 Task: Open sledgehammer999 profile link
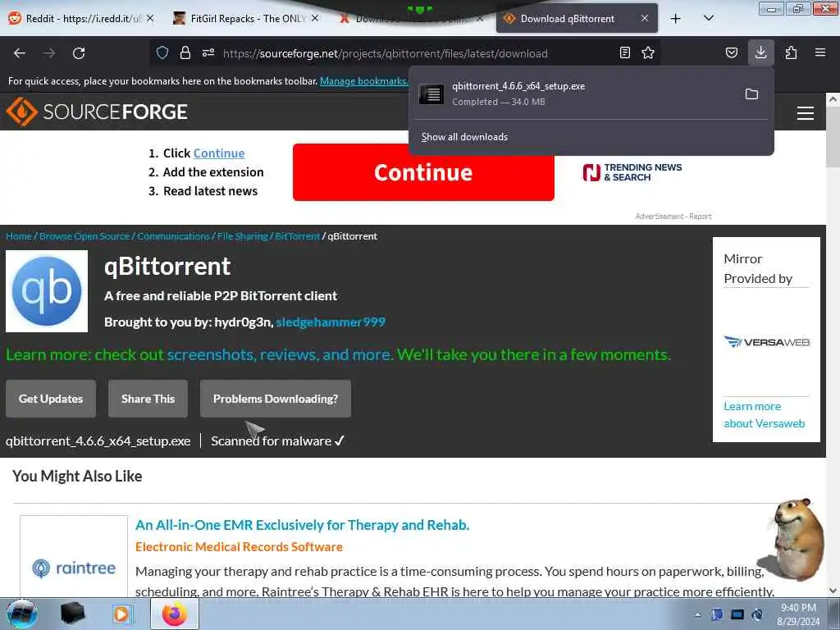[x=331, y=322]
